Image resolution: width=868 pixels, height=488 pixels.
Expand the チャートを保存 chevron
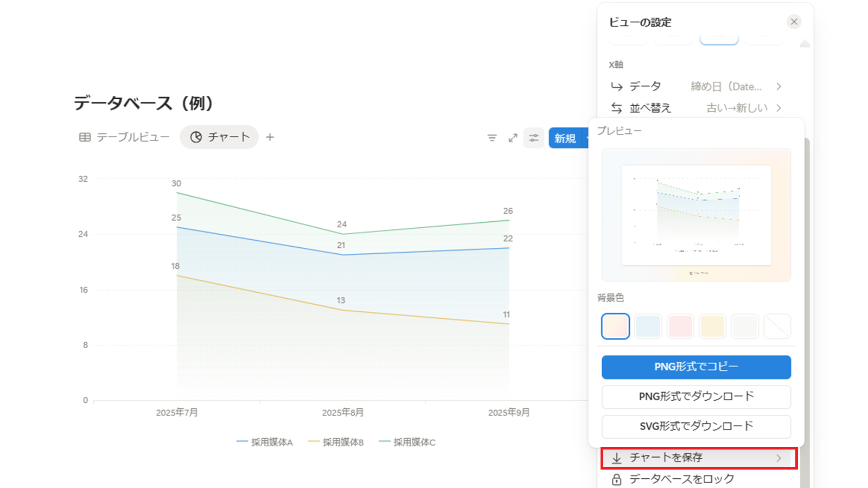point(778,458)
